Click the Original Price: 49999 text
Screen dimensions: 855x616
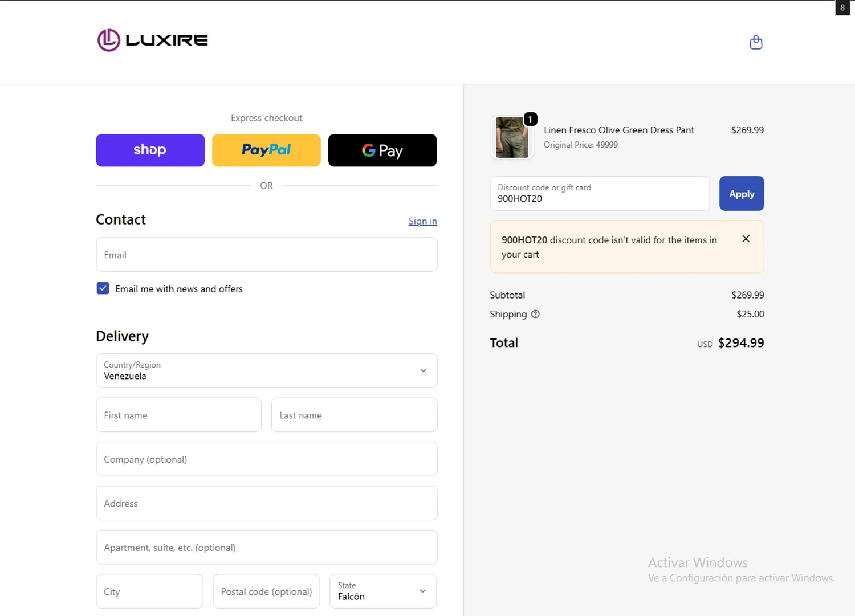coord(581,145)
